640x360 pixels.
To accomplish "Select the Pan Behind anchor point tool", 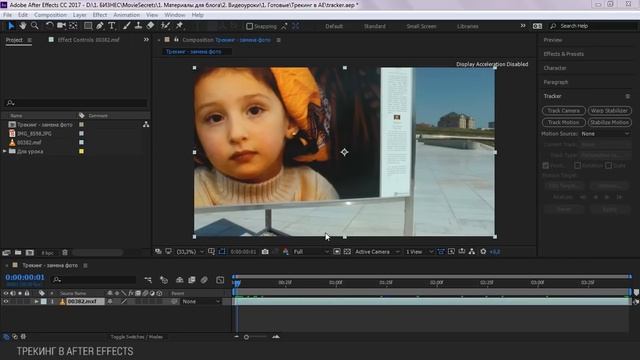I will 73,26.
